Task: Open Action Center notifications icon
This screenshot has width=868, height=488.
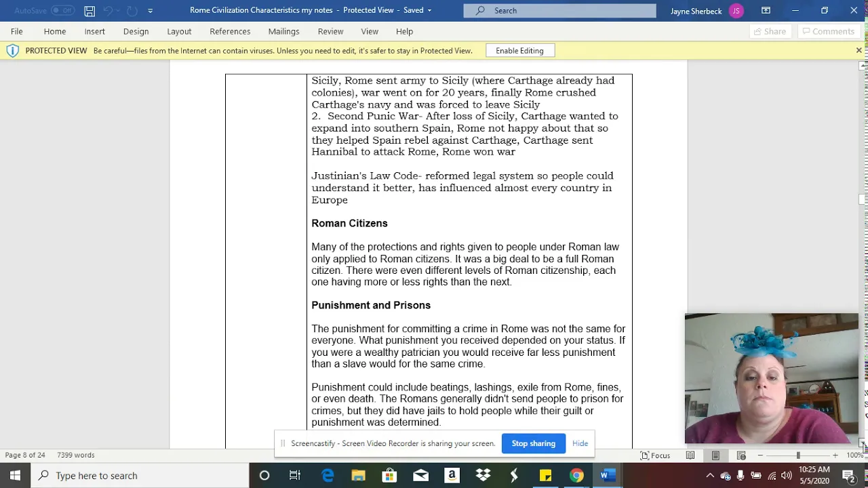Action: tap(849, 476)
